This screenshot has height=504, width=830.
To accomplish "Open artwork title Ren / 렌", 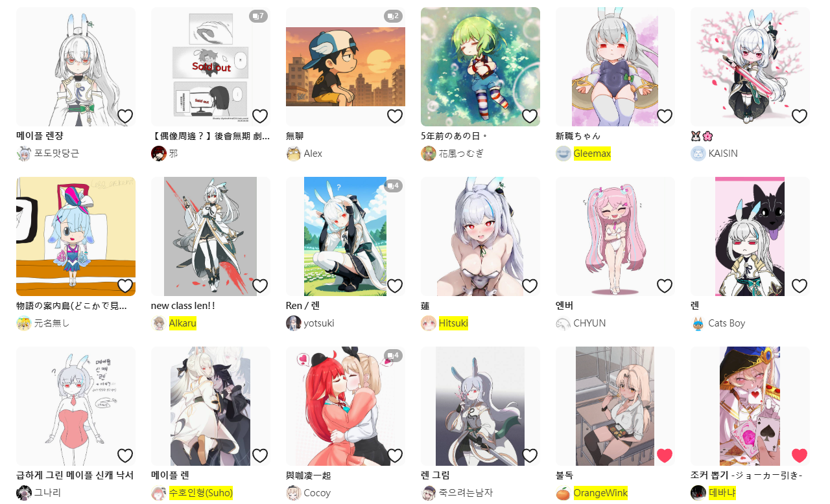I will pyautogui.click(x=303, y=306).
